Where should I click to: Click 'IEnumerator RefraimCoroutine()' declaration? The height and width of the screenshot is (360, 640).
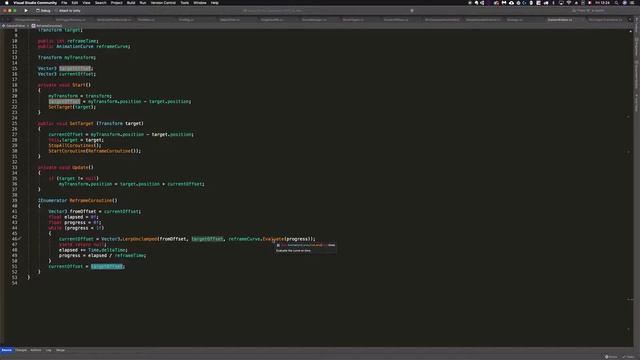tap(78, 200)
